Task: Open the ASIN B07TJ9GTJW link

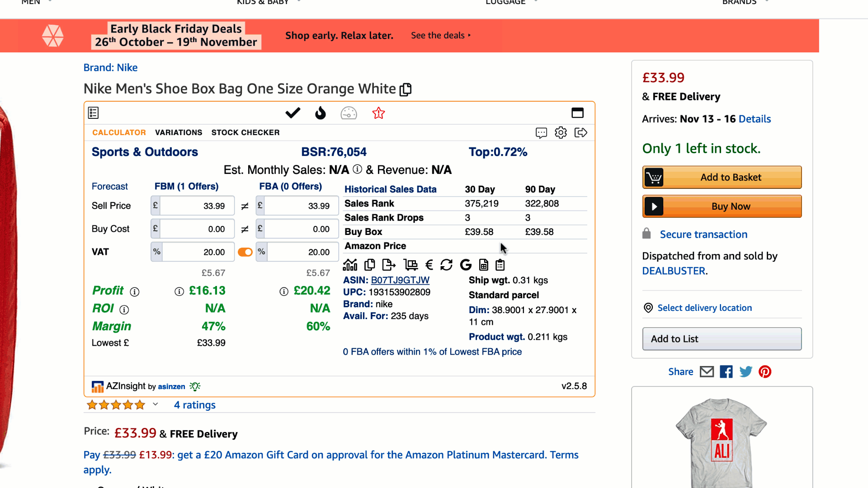Action: pyautogui.click(x=400, y=280)
